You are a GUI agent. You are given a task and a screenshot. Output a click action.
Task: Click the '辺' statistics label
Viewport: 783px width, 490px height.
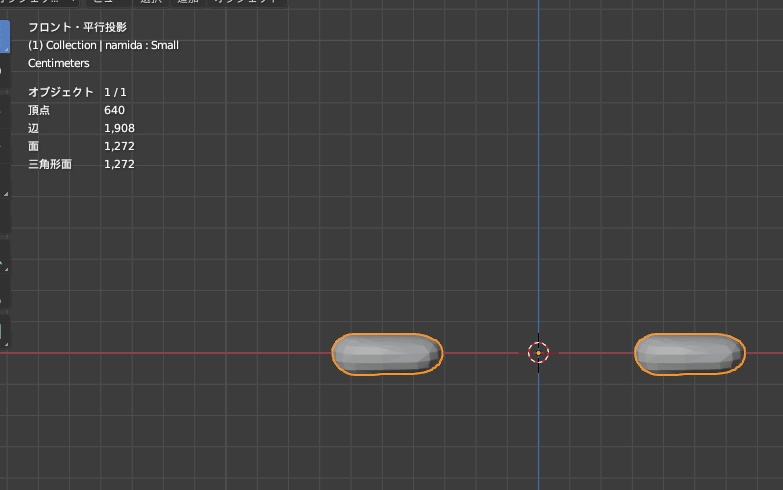[x=33, y=128]
